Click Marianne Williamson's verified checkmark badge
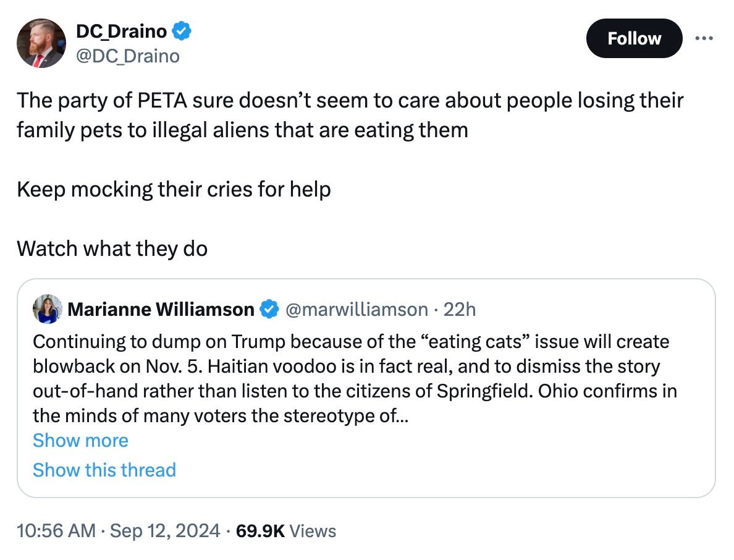This screenshot has width=734, height=560. 268,309
